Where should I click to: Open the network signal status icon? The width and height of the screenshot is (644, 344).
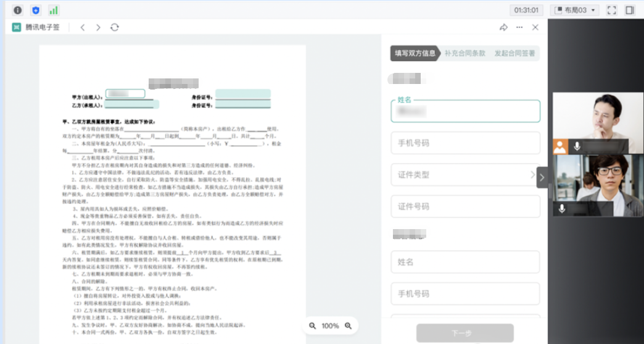point(54,10)
